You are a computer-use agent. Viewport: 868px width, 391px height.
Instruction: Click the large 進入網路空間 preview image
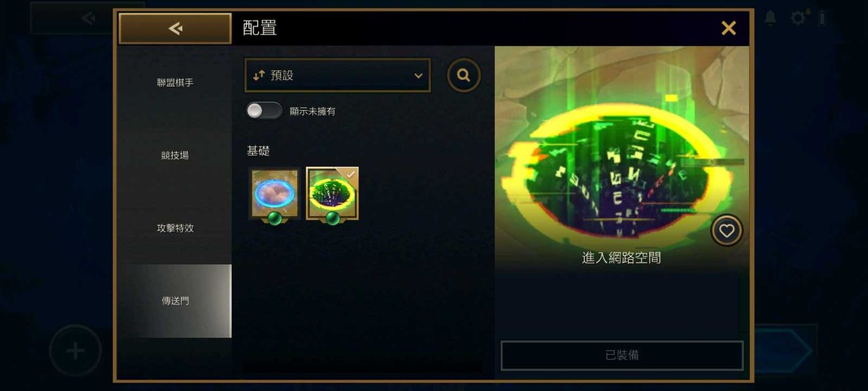(622, 159)
